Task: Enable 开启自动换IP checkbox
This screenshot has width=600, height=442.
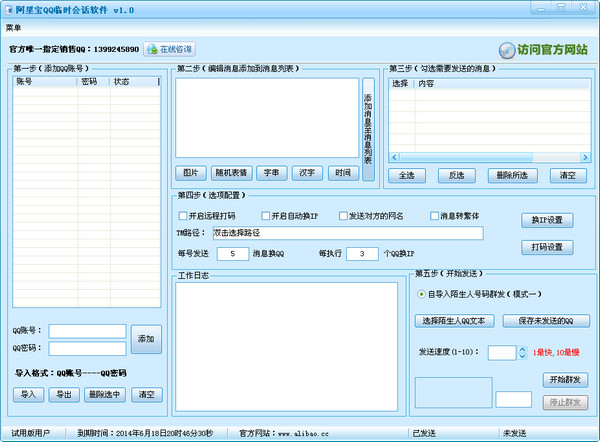Action: point(266,216)
